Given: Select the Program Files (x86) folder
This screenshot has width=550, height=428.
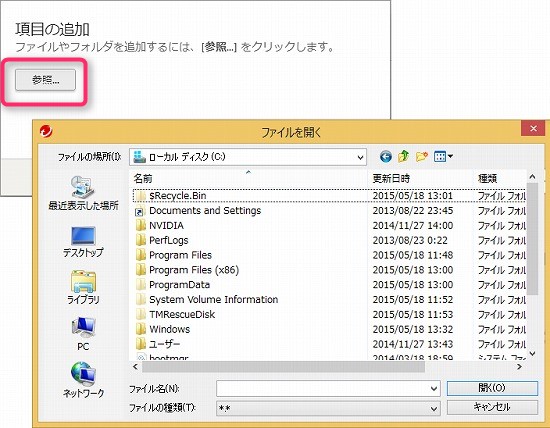Looking at the screenshot, I should (x=194, y=270).
